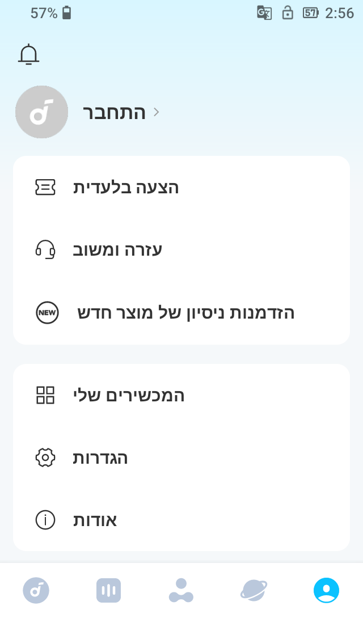Tap the NEW badge icon for product trials
Viewport: 363px width, 644px height.
tap(47, 312)
